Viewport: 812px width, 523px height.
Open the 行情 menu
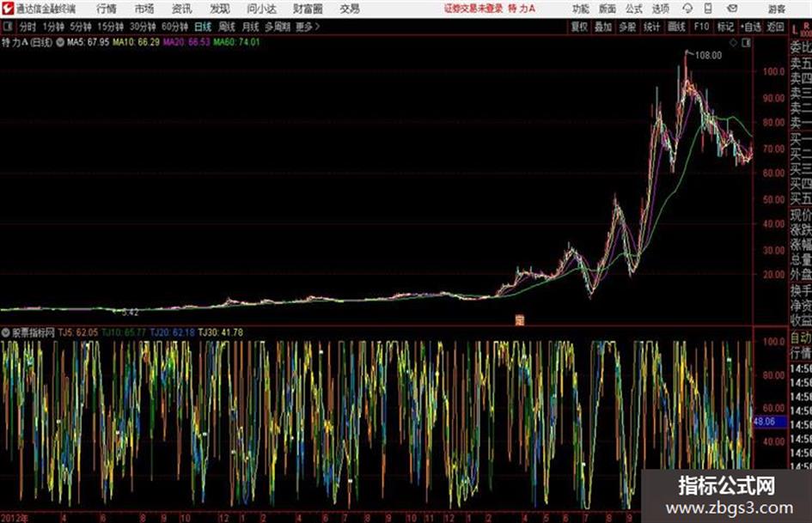click(107, 9)
